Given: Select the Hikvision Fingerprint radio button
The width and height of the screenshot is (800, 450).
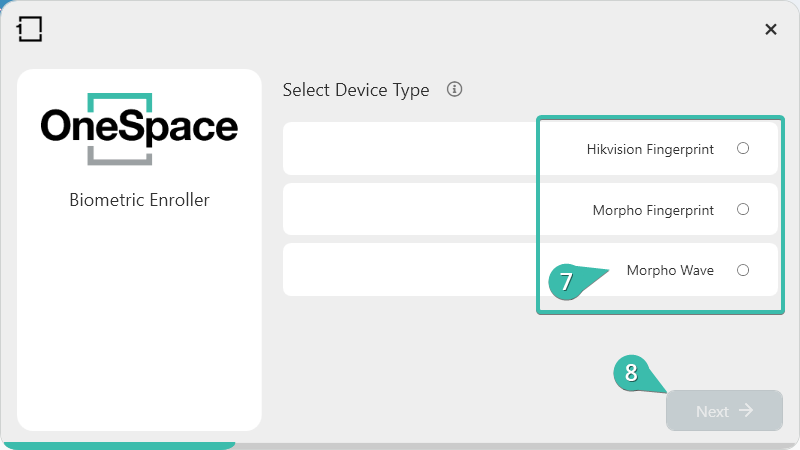Looking at the screenshot, I should (x=743, y=148).
